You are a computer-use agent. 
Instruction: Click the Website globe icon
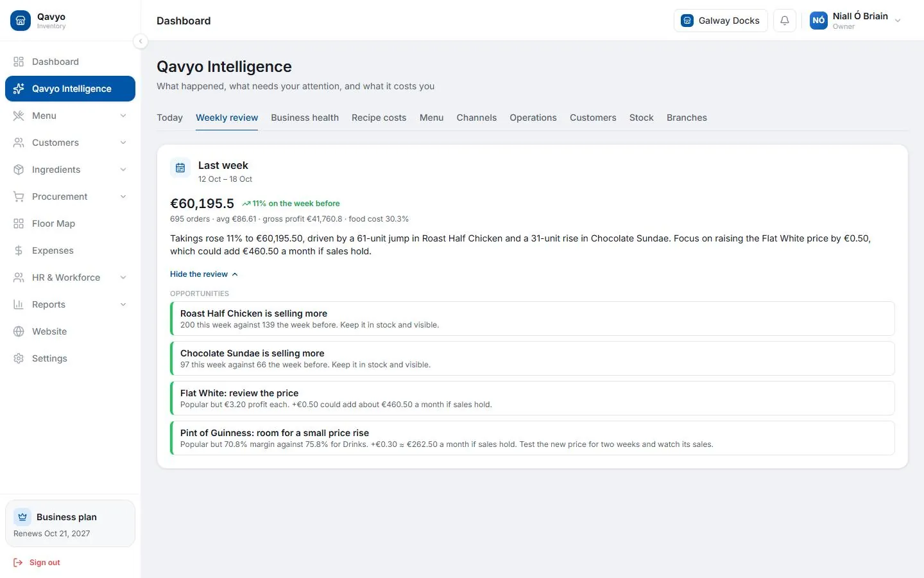point(19,331)
